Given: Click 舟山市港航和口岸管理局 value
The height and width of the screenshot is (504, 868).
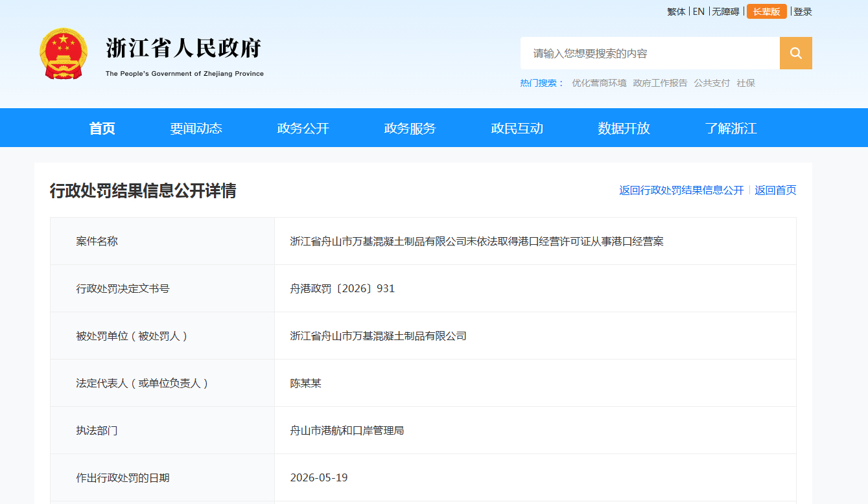Looking at the screenshot, I should pos(347,431).
